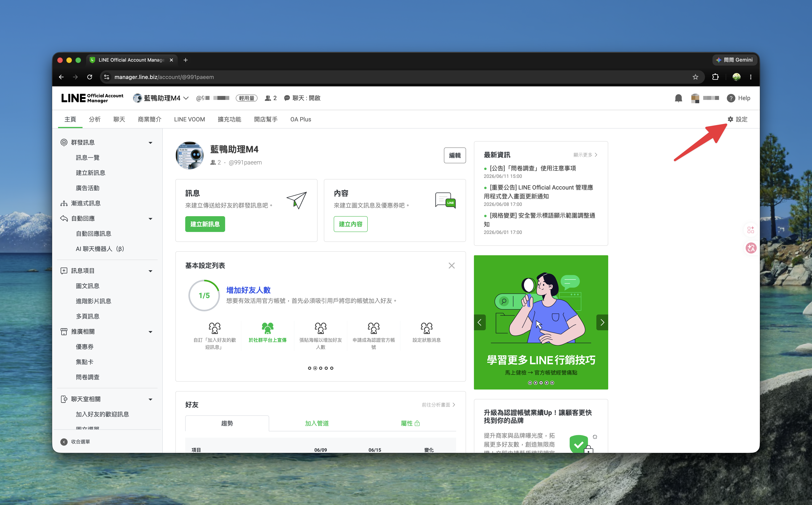Screen dimensions: 812x505
Task: Expand 顯示更多 in 最新資訊
Action: 586,155
